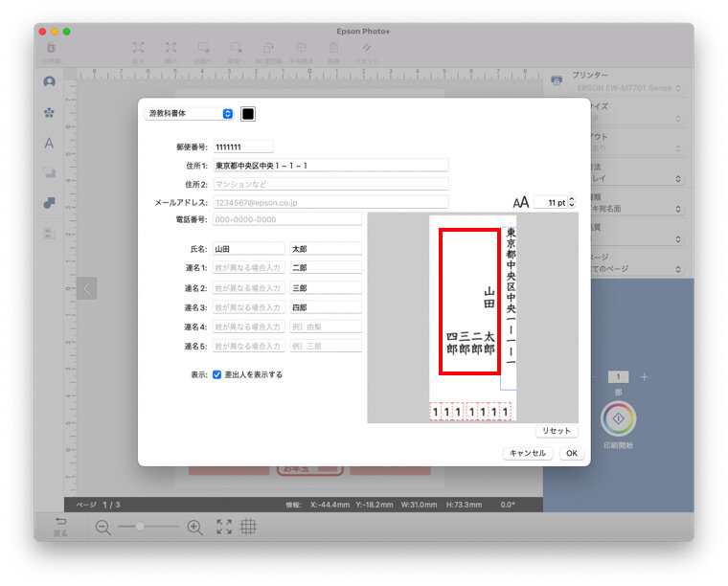728x586 pixels.
Task: Select the text tool A in the sidebar
Action: pyautogui.click(x=49, y=143)
